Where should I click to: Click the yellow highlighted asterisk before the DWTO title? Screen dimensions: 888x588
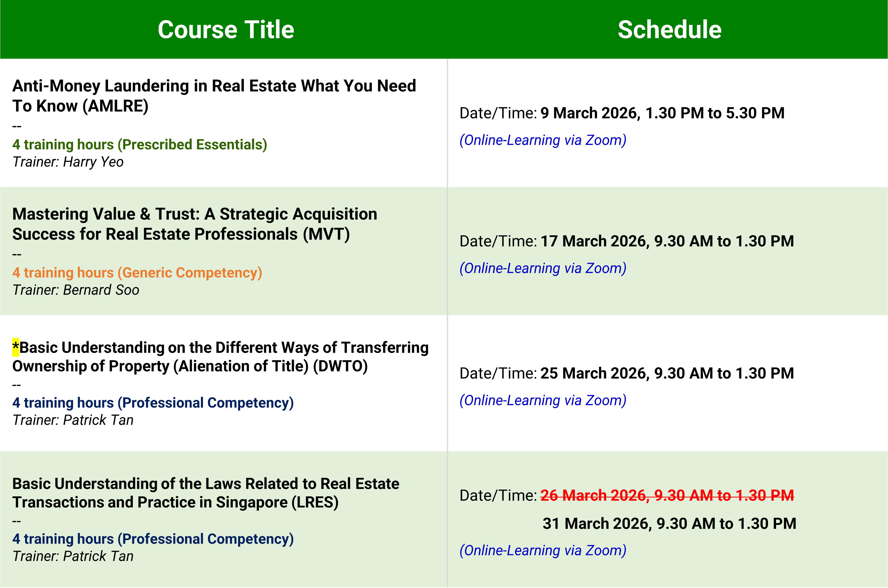15,347
